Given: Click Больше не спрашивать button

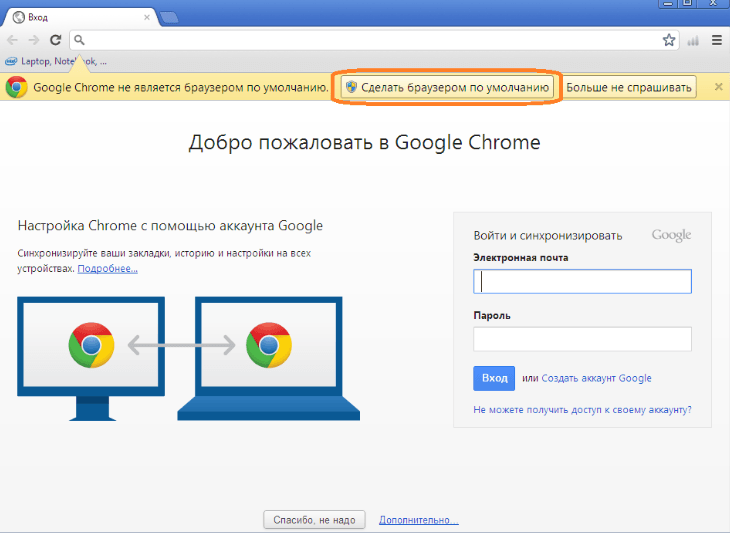Looking at the screenshot, I should [629, 87].
